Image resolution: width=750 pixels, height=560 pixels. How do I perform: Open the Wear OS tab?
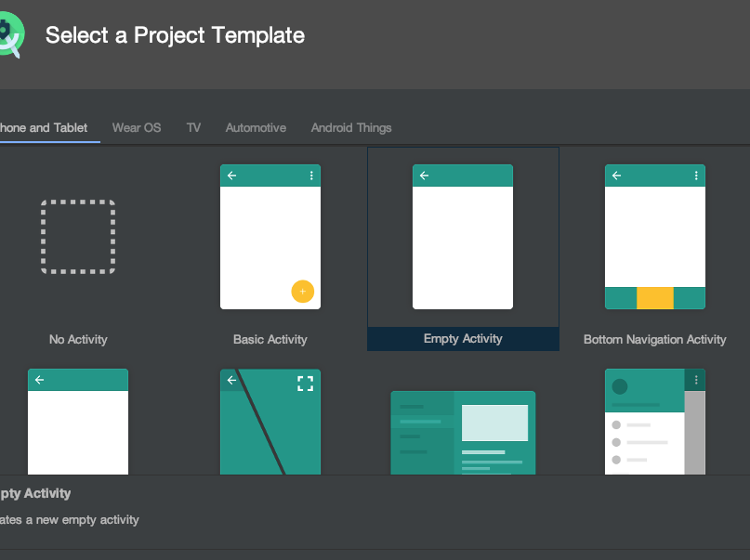pyautogui.click(x=137, y=128)
